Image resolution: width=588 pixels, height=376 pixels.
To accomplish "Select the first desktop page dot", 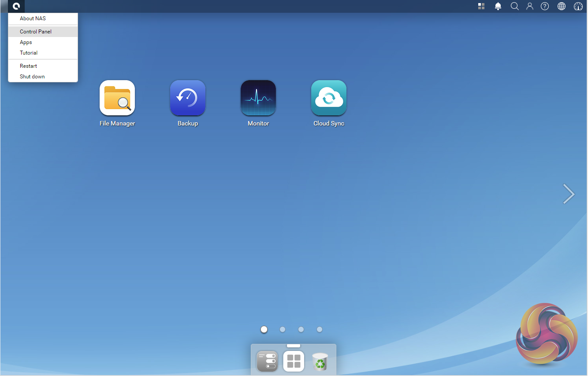I will [264, 329].
